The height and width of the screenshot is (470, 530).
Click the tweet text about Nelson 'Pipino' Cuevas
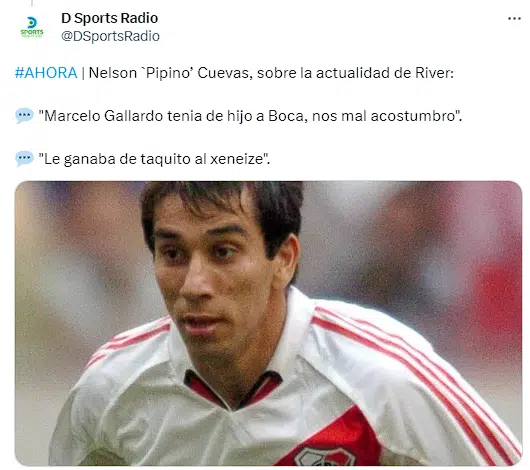[x=271, y=73]
